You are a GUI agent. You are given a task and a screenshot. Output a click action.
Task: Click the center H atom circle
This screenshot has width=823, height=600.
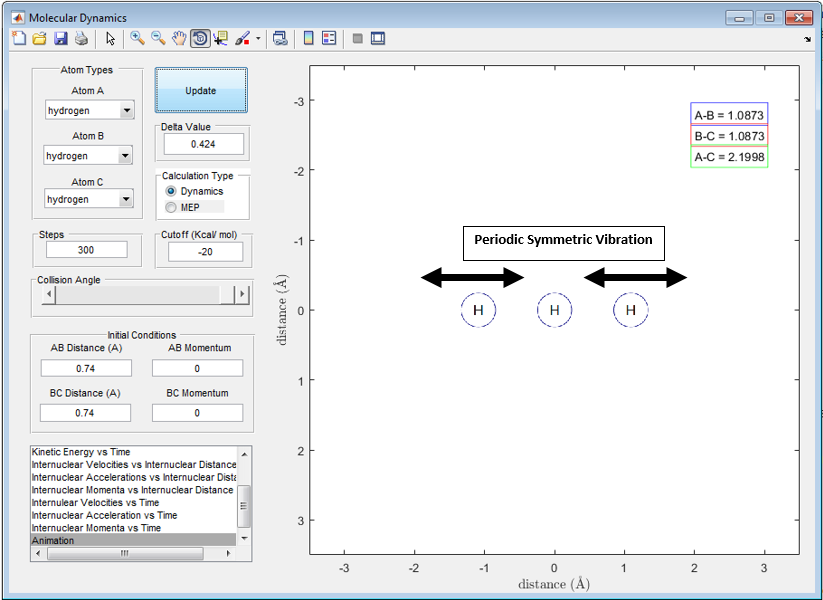(x=554, y=310)
